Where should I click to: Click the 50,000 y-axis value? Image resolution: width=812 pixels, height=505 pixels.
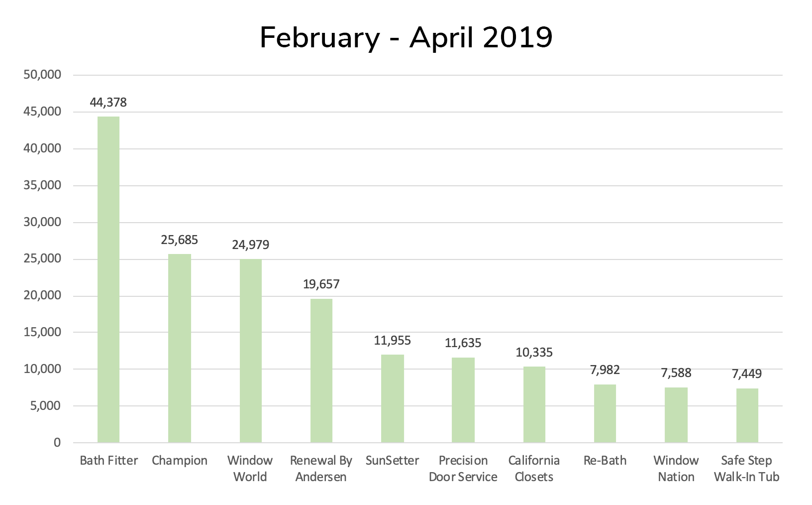42,75
